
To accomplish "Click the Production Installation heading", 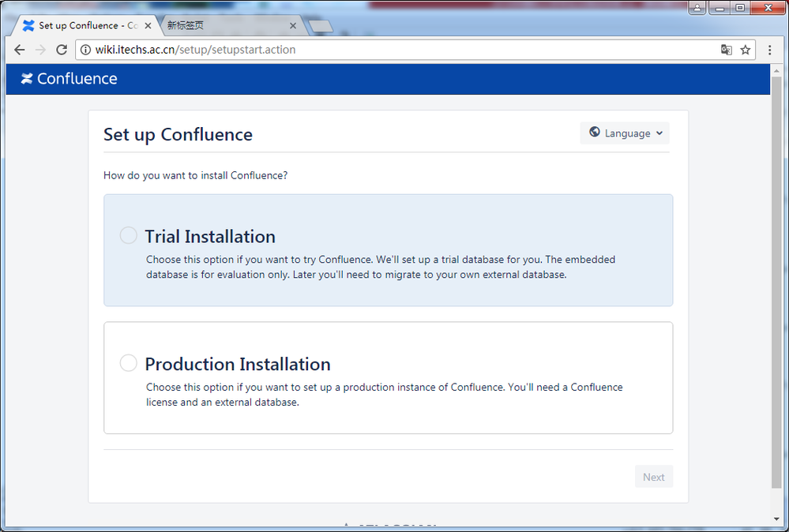I will click(238, 364).
